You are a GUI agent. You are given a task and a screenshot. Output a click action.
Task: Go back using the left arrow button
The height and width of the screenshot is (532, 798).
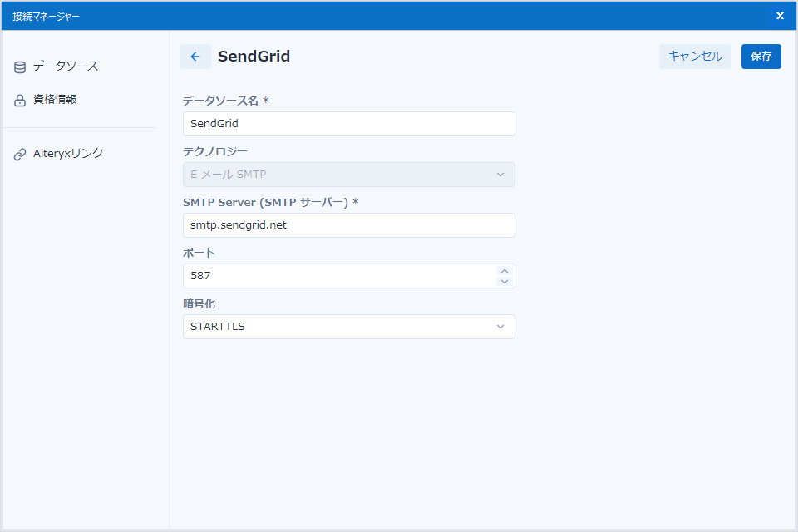(195, 57)
